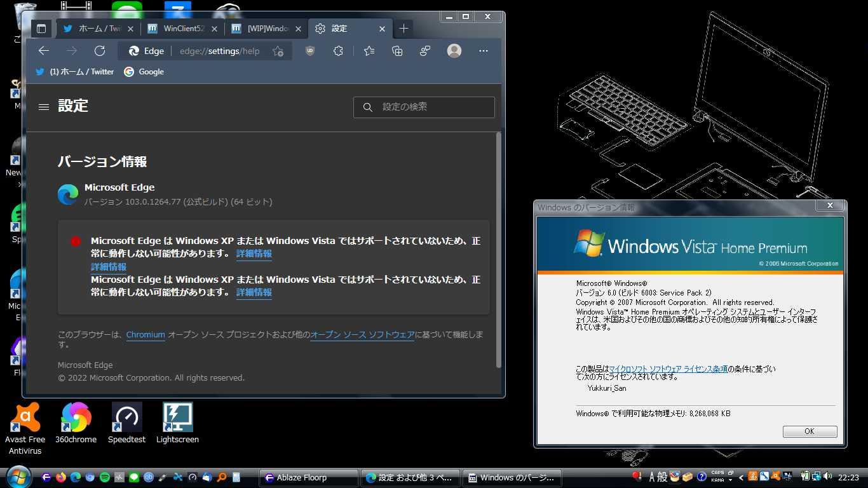Screen dimensions: 868x488
Task: Open the Chromium link
Action: tap(146, 335)
